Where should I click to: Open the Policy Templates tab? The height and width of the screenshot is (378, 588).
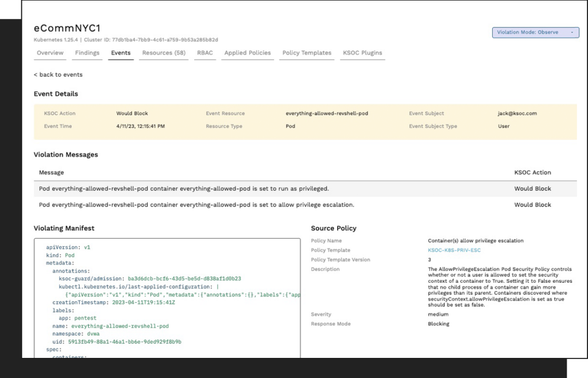307,53
